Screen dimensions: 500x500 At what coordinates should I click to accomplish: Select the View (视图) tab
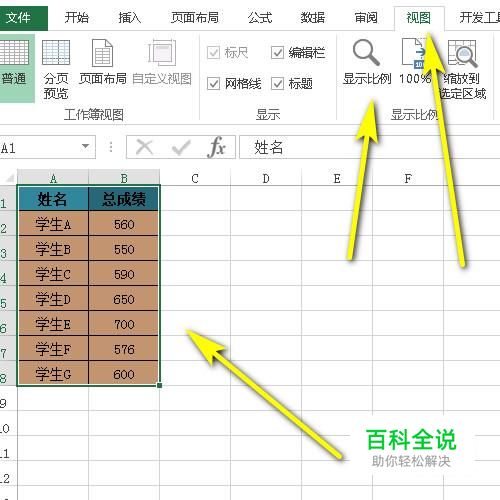419,18
